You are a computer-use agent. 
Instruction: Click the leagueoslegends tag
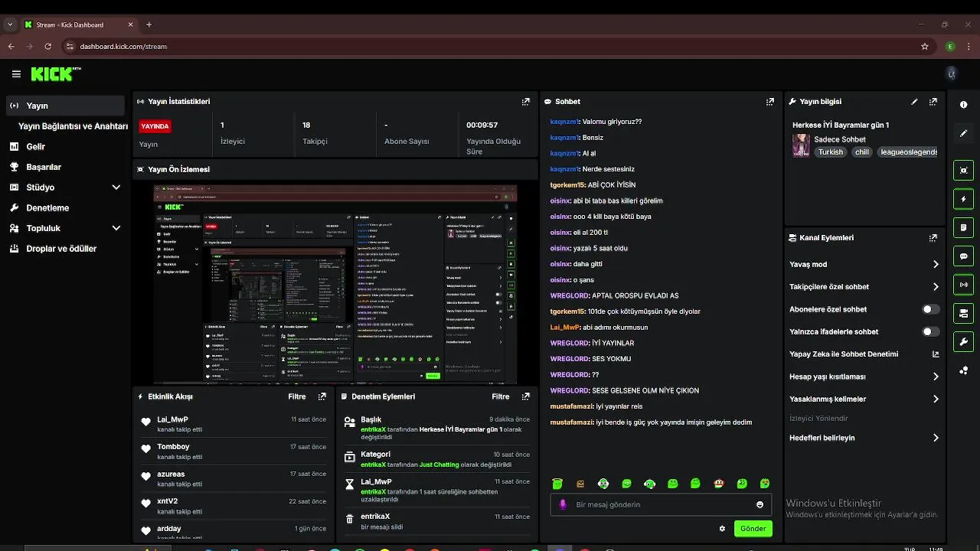(x=909, y=152)
